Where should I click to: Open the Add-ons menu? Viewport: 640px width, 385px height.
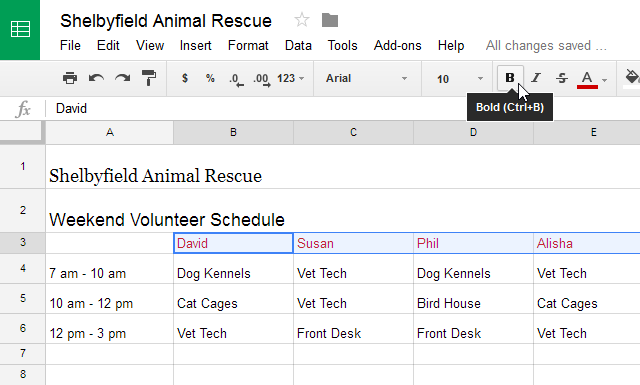398,45
